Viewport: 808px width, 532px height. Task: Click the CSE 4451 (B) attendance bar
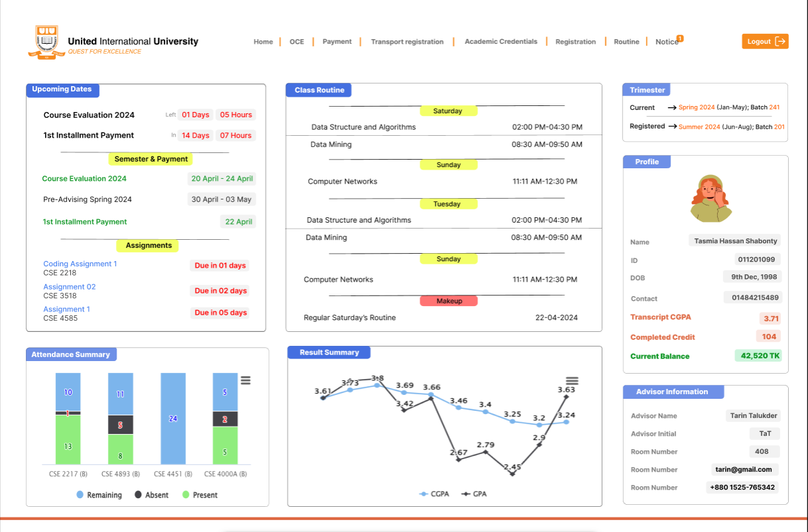click(173, 418)
